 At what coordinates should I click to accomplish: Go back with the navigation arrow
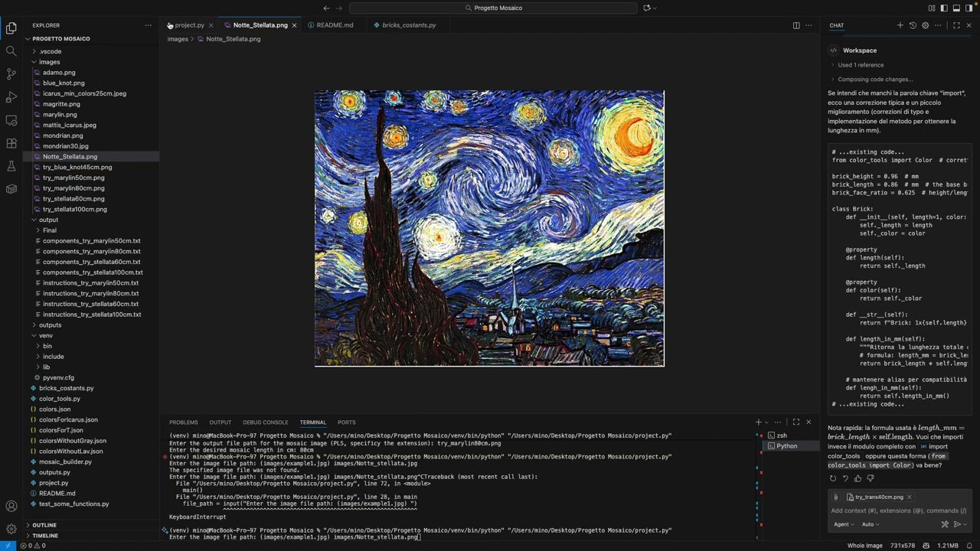click(x=327, y=8)
